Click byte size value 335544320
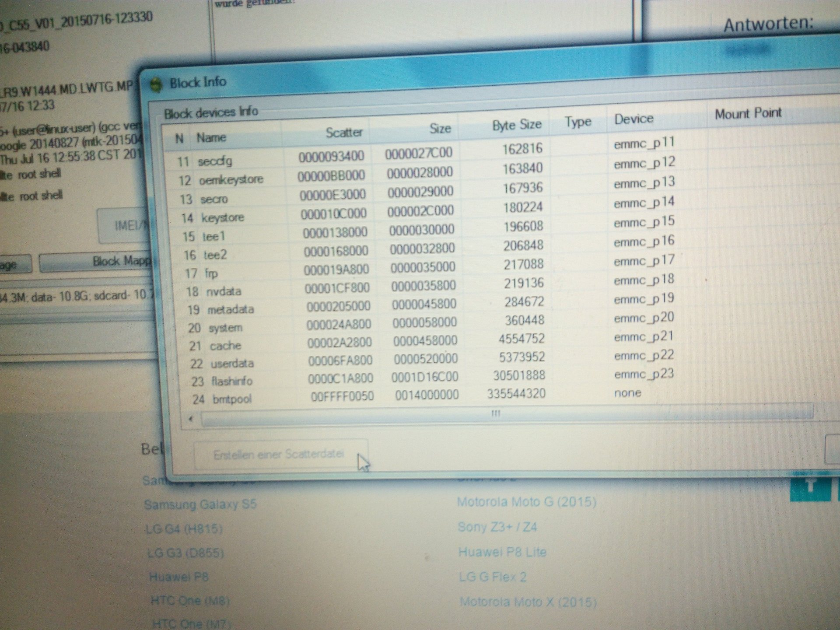The height and width of the screenshot is (630, 840). pos(516,393)
